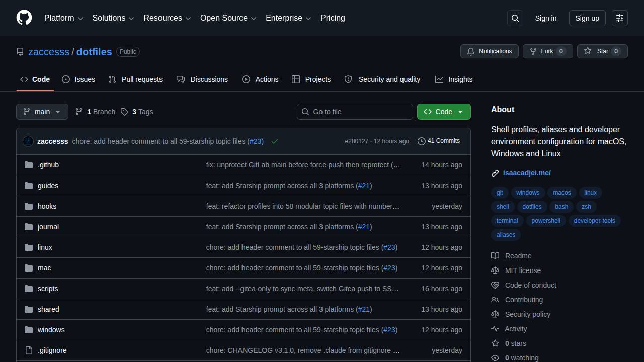
Task: Open the Projects tab
Action: (311, 79)
